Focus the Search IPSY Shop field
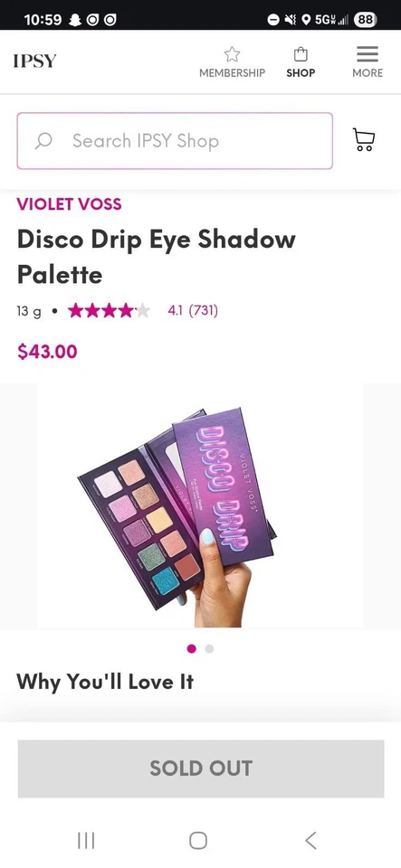This screenshot has width=401, height=868. (175, 141)
